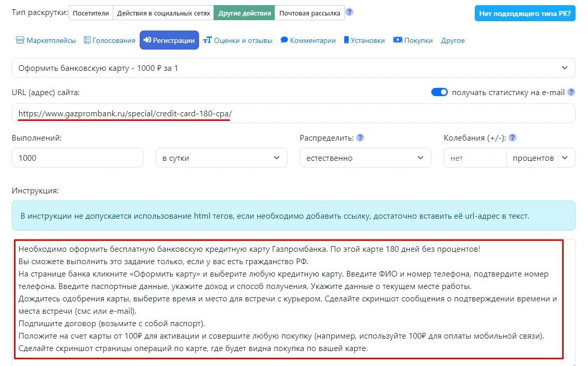Select Почтовая рассылка promotion type
Screen dimensions: 588x366
pos(310,13)
